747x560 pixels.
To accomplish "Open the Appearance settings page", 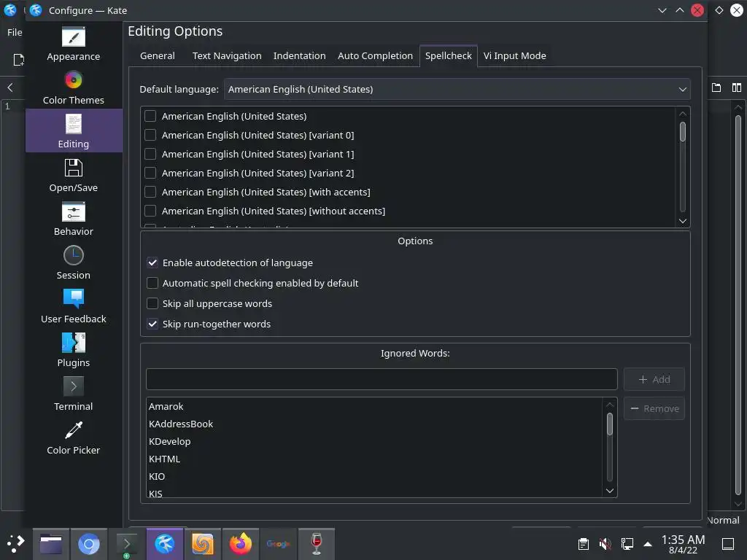I will pyautogui.click(x=74, y=44).
